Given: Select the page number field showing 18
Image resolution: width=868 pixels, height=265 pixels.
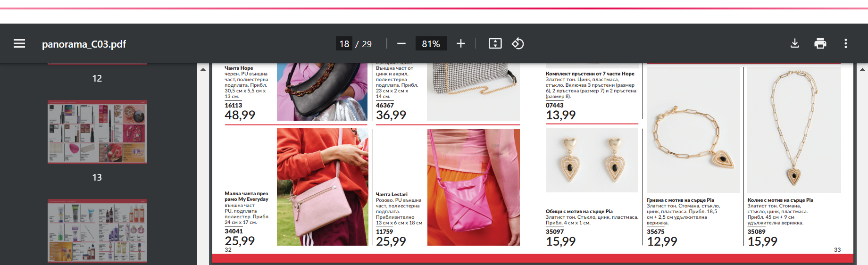Looking at the screenshot, I should [344, 43].
